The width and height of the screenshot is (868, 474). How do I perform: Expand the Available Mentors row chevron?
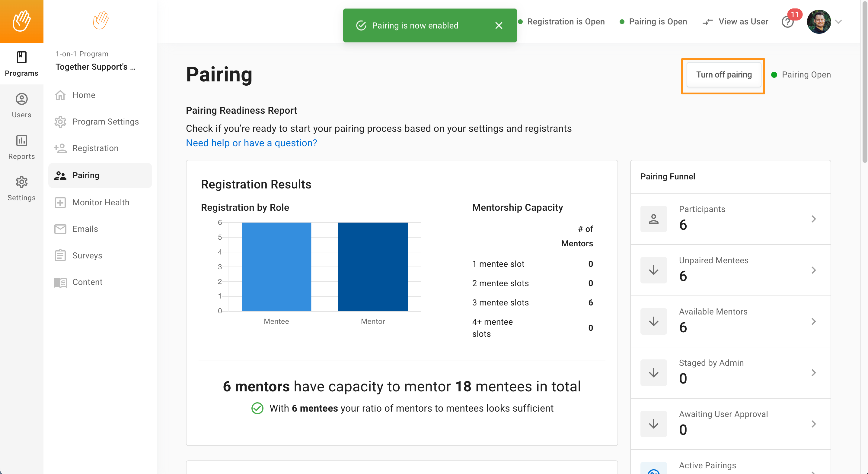[x=814, y=321]
